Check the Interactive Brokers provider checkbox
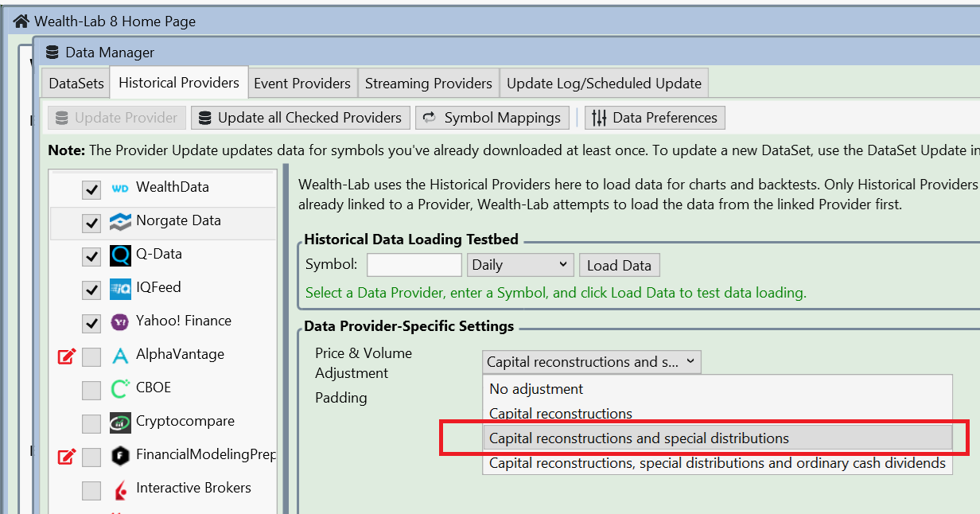 [x=91, y=490]
